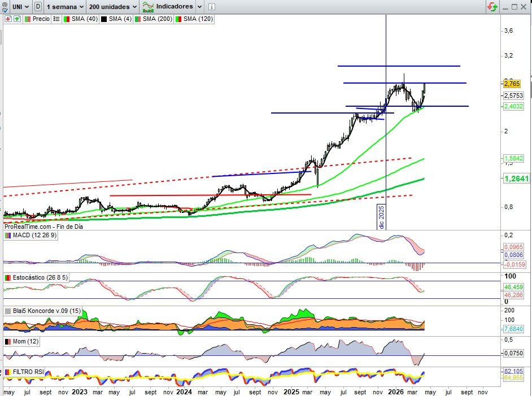532x396 pixels.
Task: Maximize the chart window
Action: point(514,6)
